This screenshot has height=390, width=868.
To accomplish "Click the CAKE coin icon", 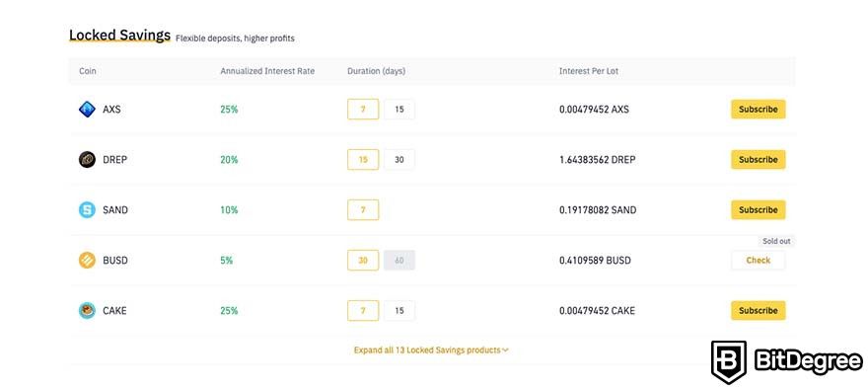I will [x=87, y=311].
